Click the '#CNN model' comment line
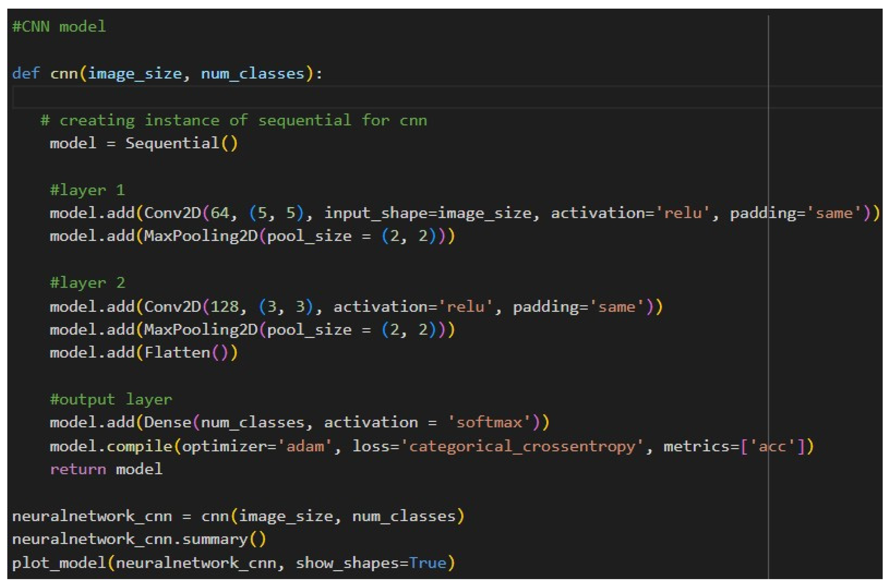The image size is (890, 588). coord(59,27)
